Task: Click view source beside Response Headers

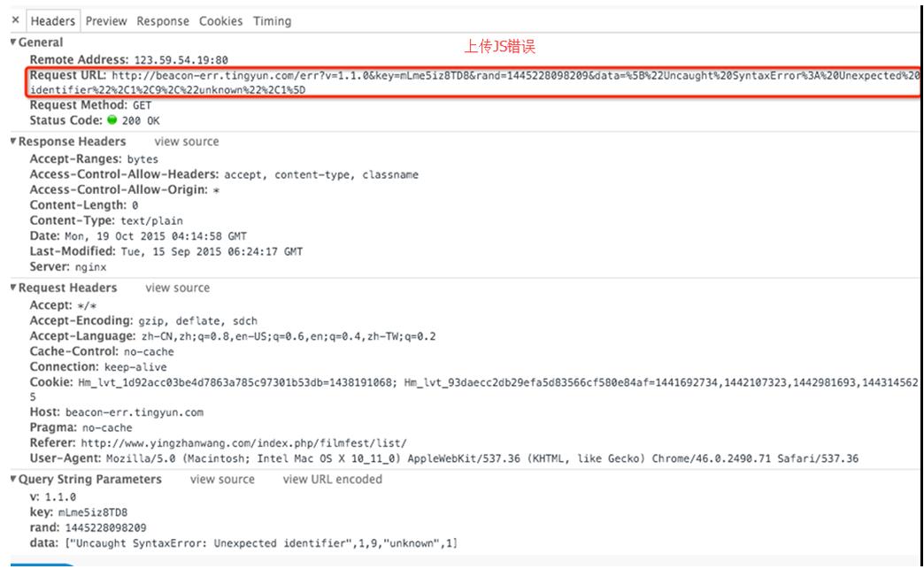Action: click(186, 142)
